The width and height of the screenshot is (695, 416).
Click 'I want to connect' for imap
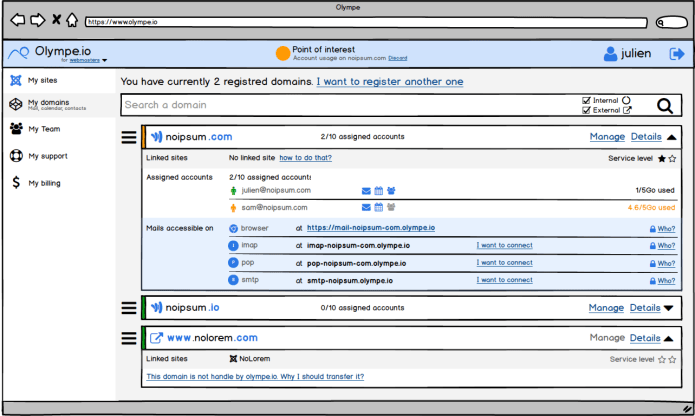tap(504, 245)
